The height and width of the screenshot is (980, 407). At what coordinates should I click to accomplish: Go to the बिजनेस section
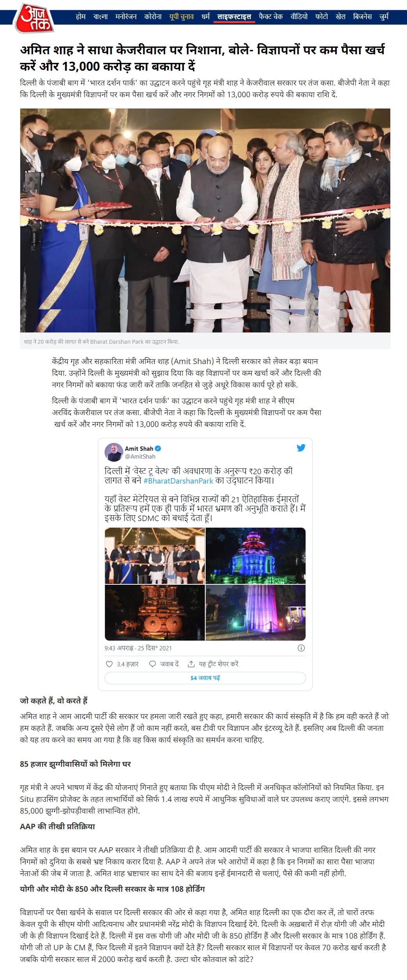point(363,16)
